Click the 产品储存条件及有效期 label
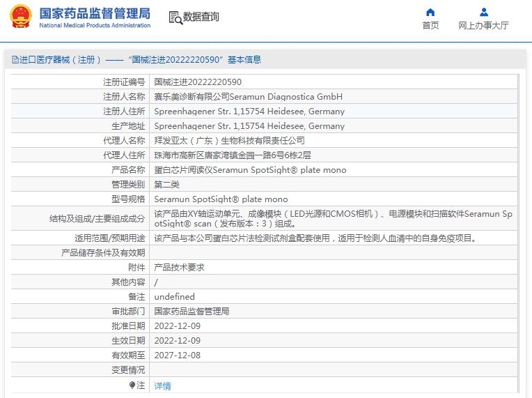Viewport: 532px width, 398px height. [103, 253]
